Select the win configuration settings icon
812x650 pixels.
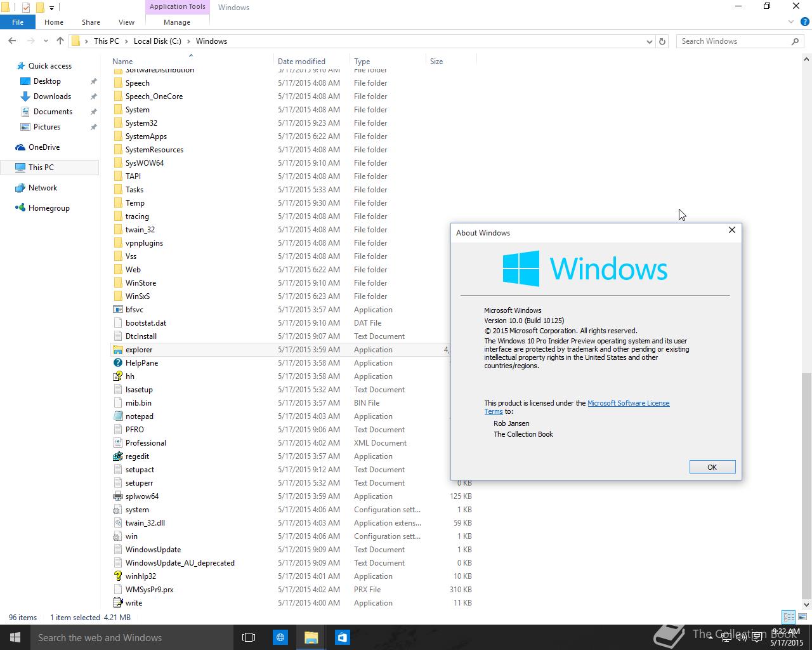pos(117,536)
